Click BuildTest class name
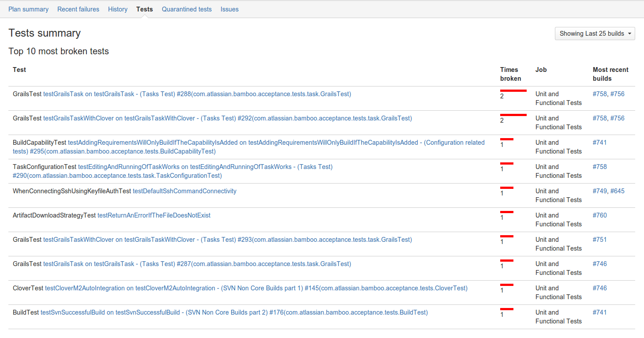This screenshot has height=338, width=644. [26, 312]
